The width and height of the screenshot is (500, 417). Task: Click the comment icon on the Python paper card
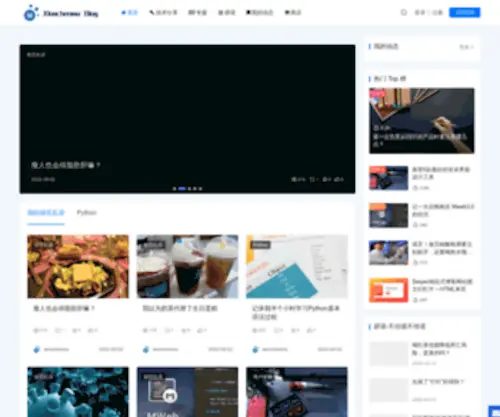(x=276, y=330)
